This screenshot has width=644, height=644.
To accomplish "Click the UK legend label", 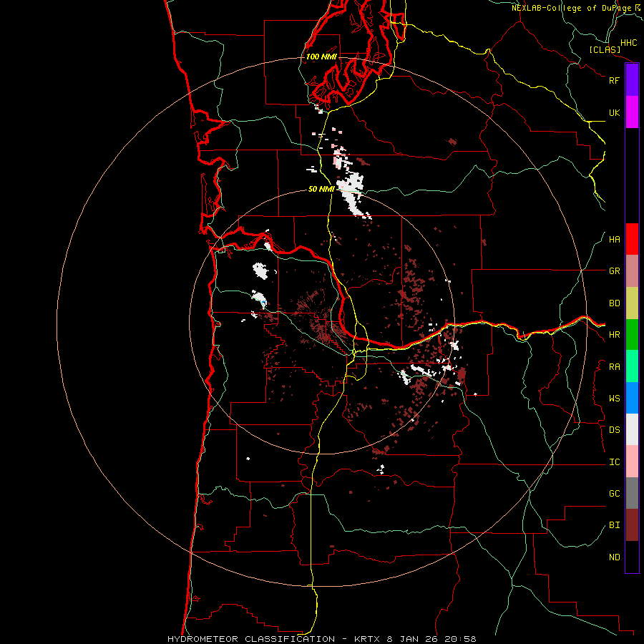I will tap(614, 112).
